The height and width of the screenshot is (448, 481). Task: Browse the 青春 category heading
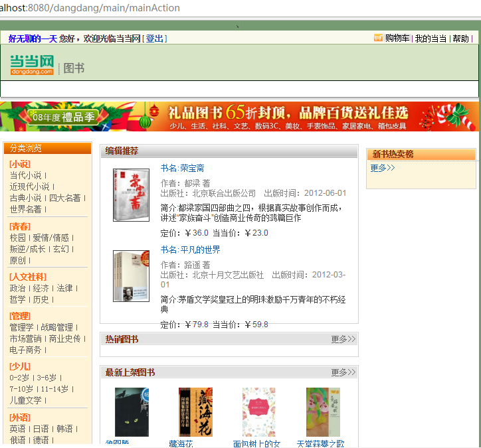click(20, 226)
